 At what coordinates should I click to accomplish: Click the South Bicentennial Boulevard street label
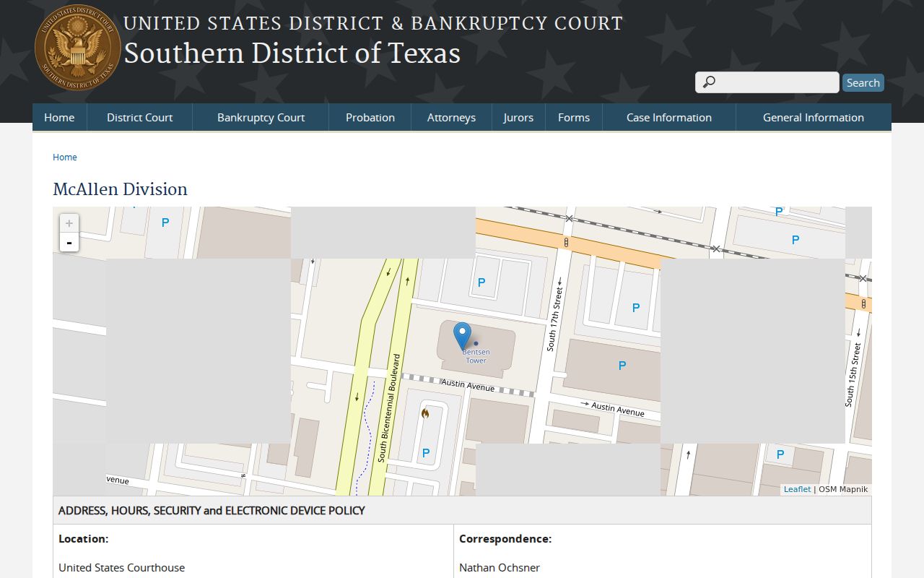[x=389, y=408]
